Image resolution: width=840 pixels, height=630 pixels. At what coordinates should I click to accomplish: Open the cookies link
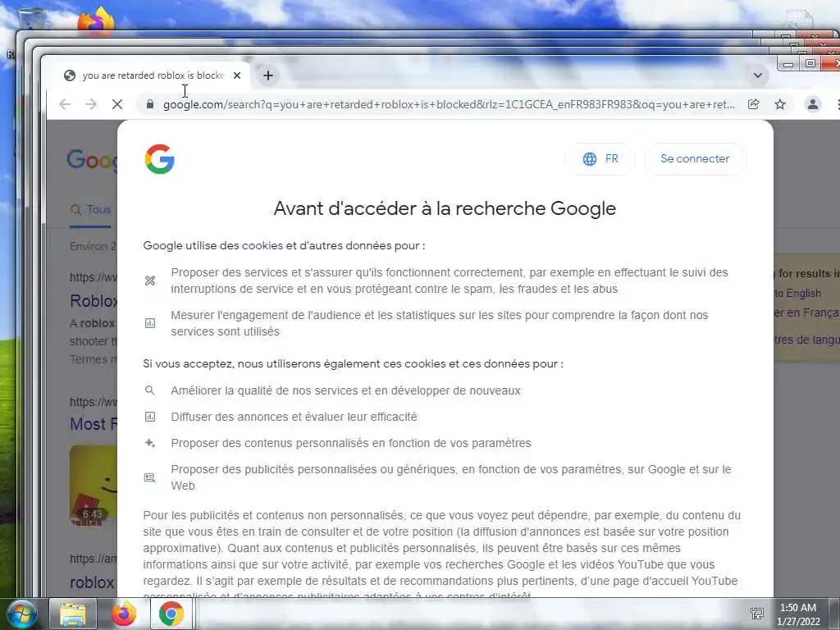tap(262, 245)
